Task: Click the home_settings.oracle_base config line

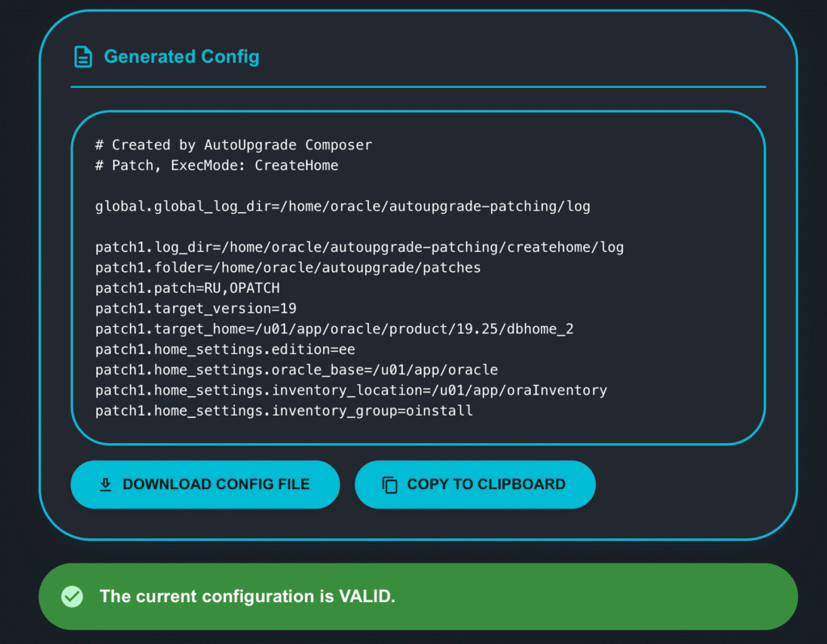Action: point(296,370)
